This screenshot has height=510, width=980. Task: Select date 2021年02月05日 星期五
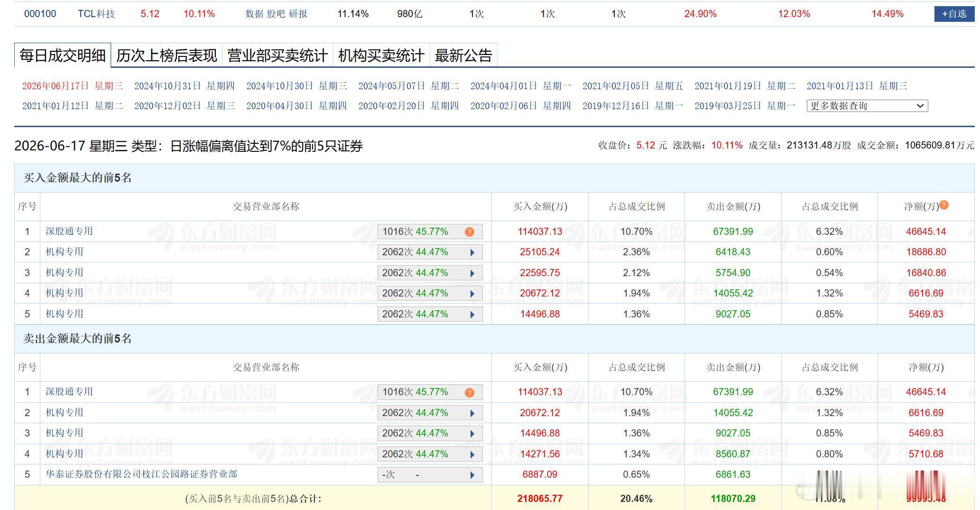633,86
